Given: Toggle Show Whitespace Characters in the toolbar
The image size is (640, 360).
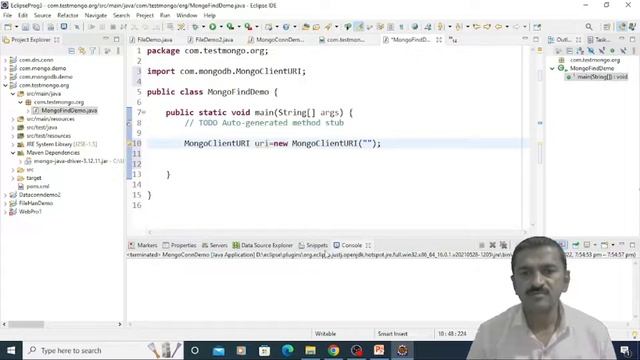Looking at the screenshot, I should [x=402, y=27].
